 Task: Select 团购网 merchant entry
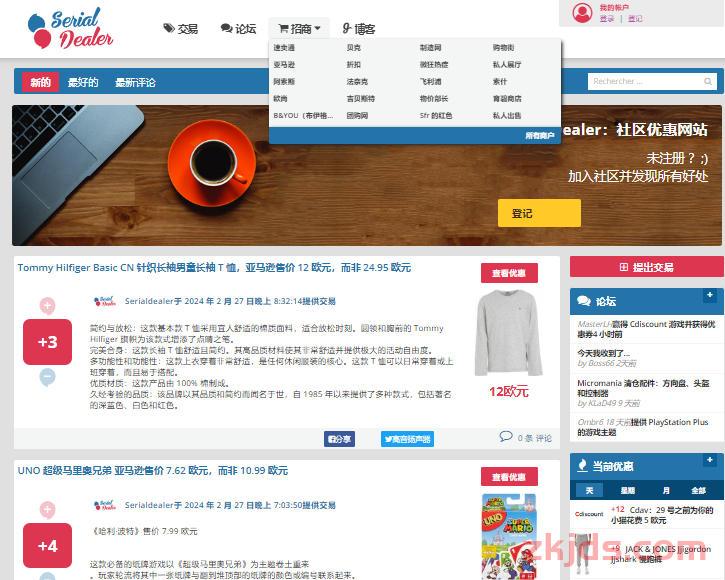click(357, 116)
